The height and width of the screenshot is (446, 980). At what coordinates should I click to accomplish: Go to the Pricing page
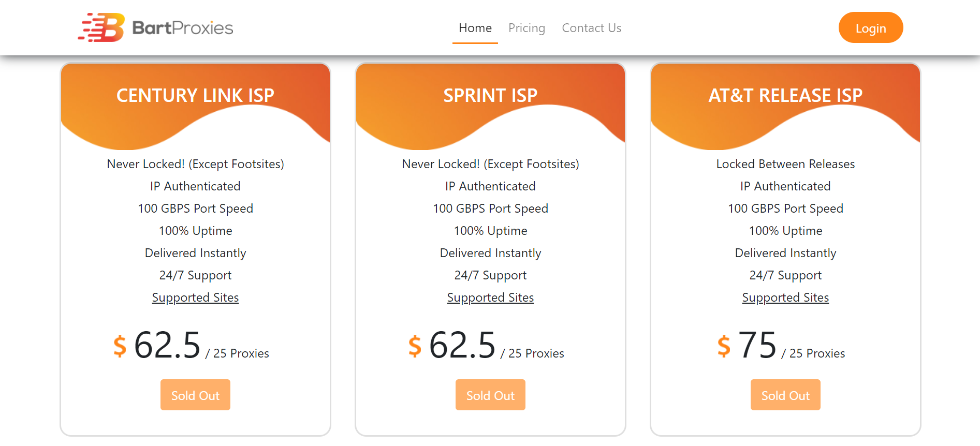(x=526, y=28)
